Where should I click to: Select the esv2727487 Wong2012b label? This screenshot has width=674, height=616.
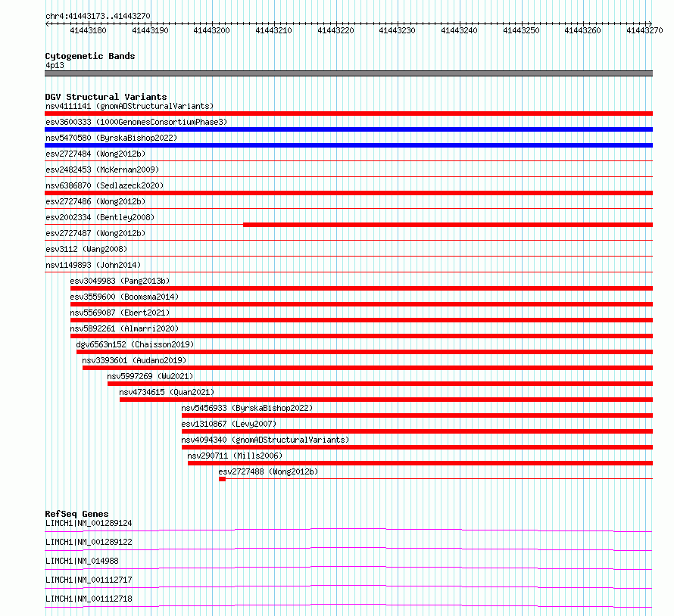point(95,233)
